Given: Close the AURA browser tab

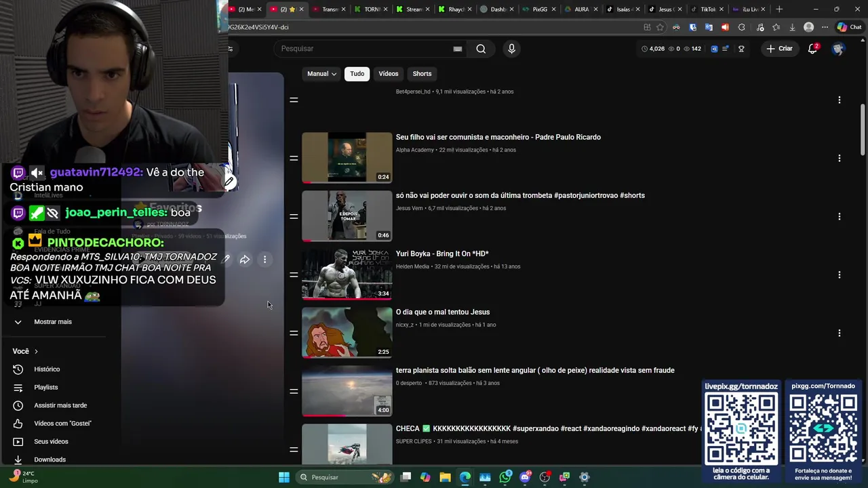Looking at the screenshot, I should [595, 9].
